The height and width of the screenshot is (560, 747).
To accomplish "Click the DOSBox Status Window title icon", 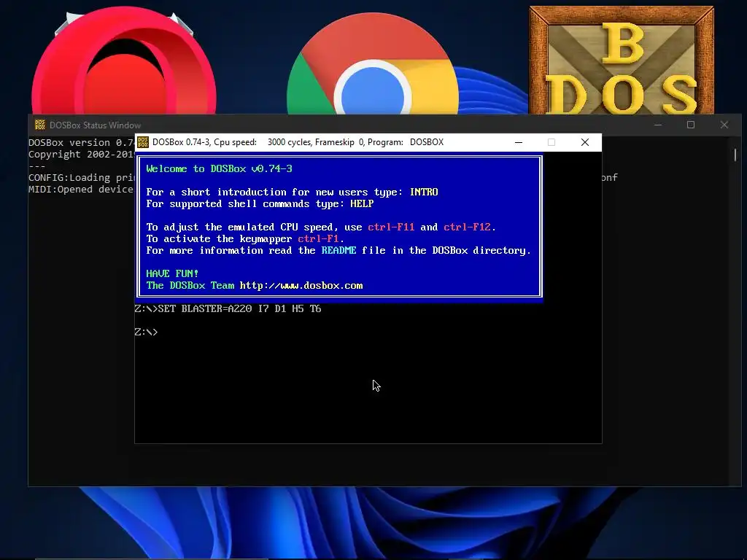I will pyautogui.click(x=40, y=125).
